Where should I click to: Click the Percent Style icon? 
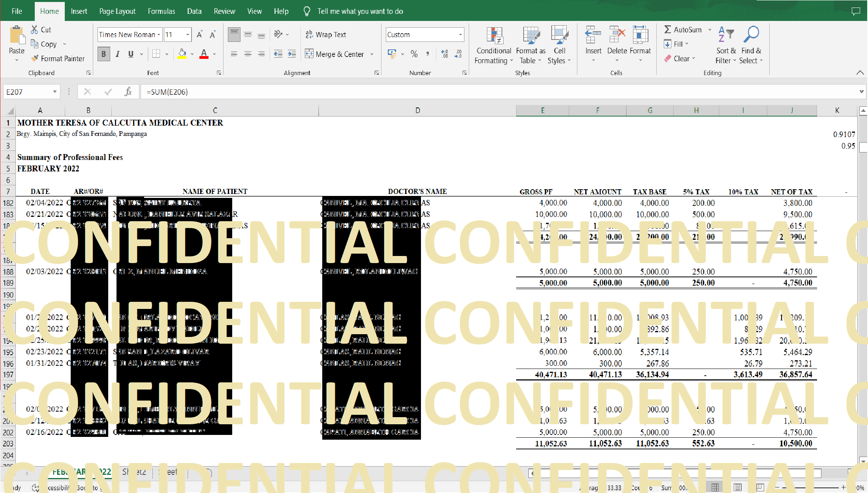[x=414, y=54]
